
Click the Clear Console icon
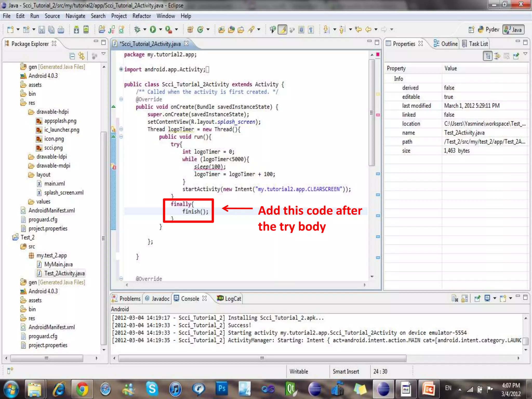455,298
